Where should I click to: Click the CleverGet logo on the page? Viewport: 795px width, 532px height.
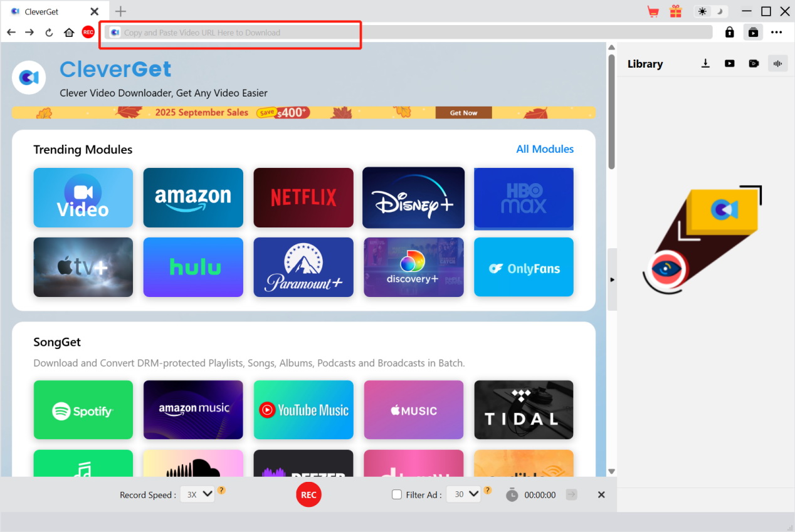(28, 77)
